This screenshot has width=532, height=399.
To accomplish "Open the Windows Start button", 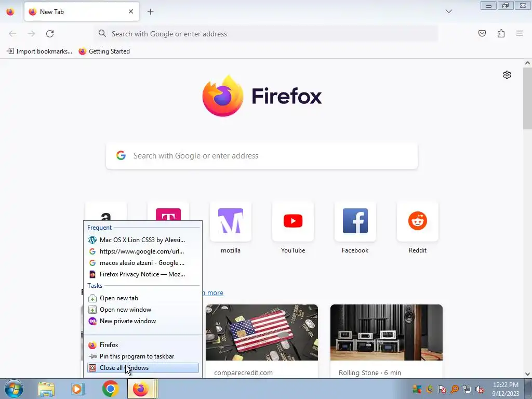I will click(x=14, y=389).
